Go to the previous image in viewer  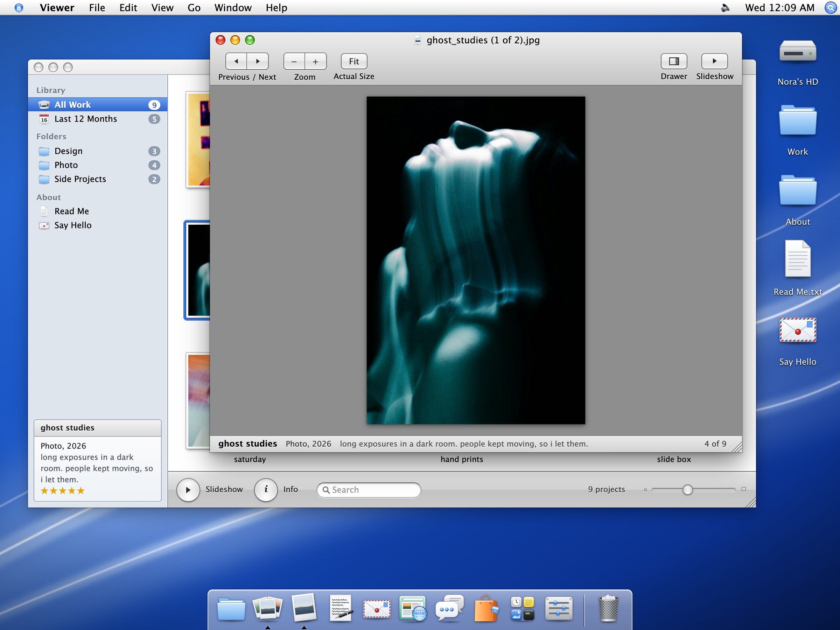236,61
